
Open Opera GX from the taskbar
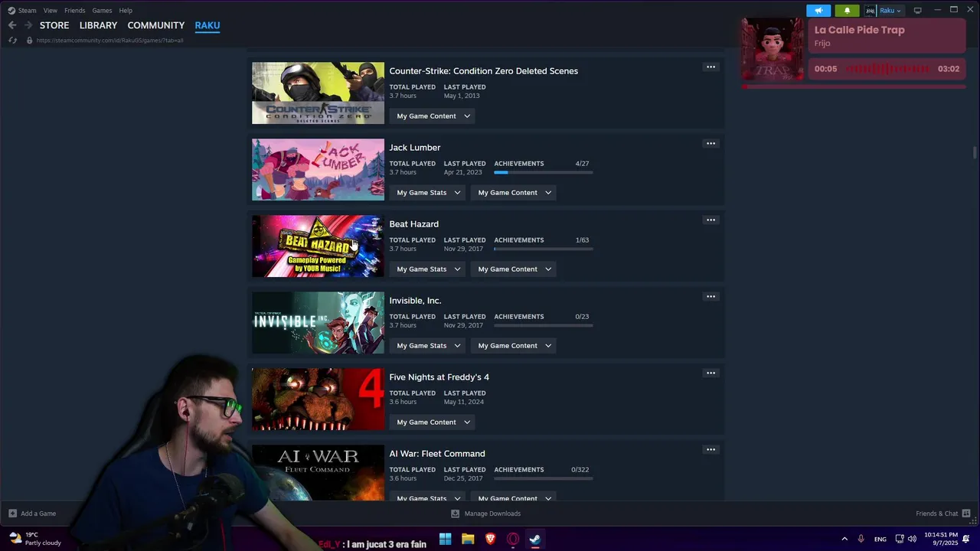513,539
